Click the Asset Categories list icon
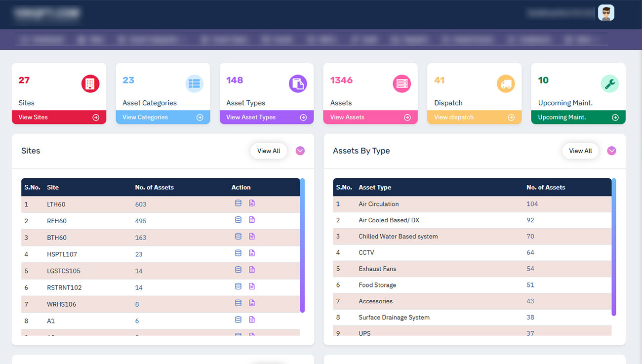This screenshot has width=642, height=364. (x=194, y=84)
